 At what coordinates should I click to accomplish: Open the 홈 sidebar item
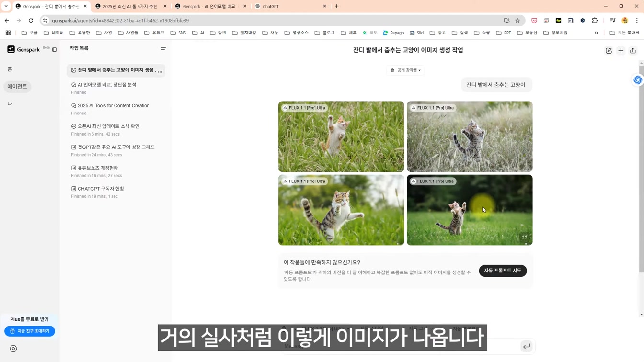10,69
